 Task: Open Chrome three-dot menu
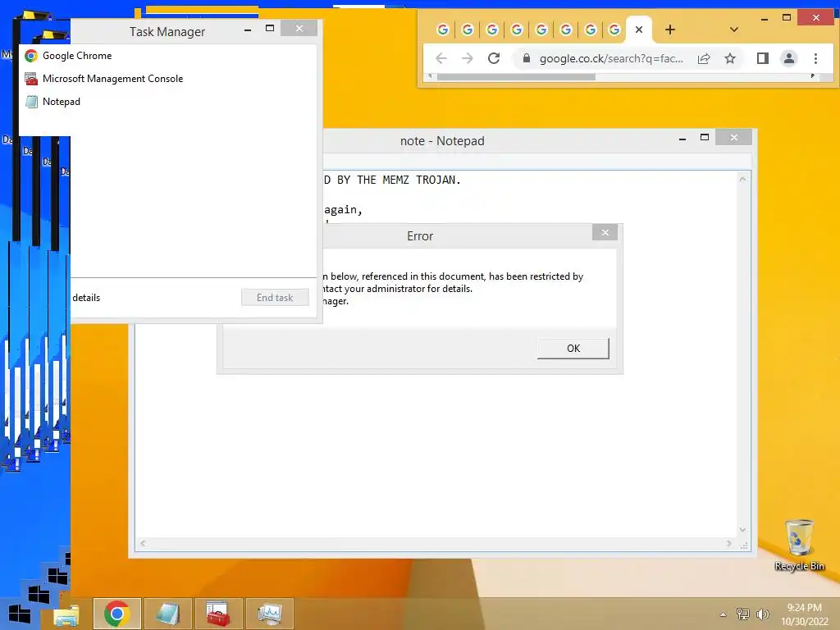point(815,58)
